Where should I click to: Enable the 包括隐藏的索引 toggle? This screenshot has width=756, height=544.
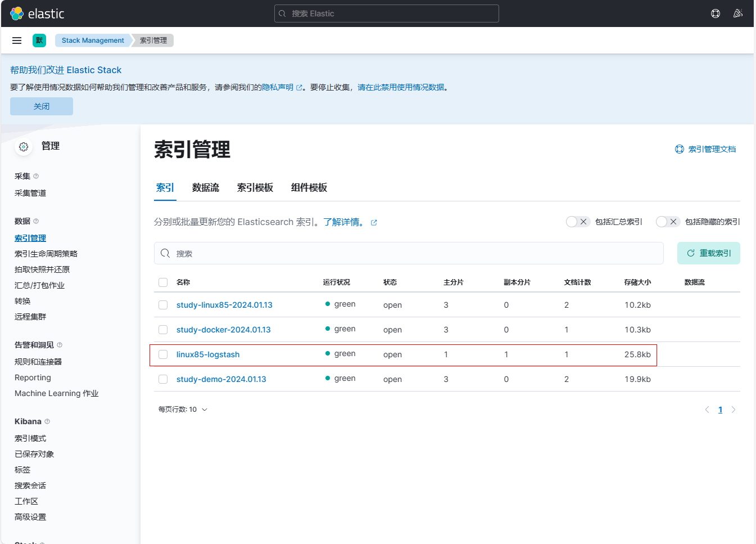(667, 222)
